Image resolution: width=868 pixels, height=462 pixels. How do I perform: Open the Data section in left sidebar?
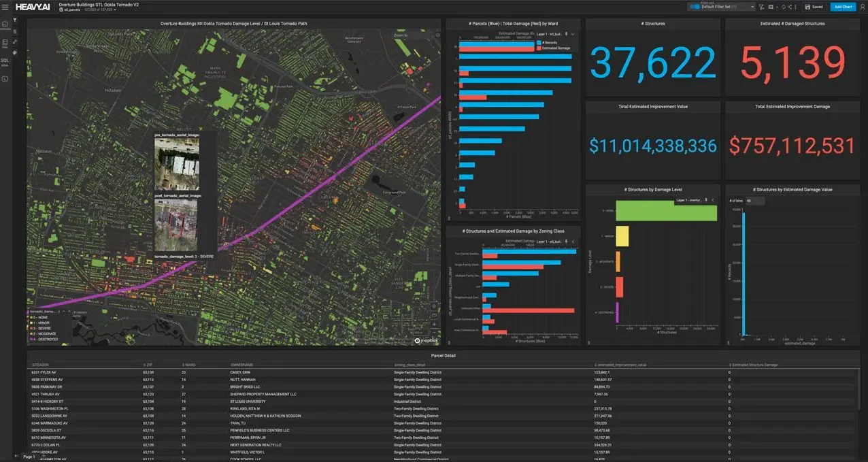tap(5, 44)
